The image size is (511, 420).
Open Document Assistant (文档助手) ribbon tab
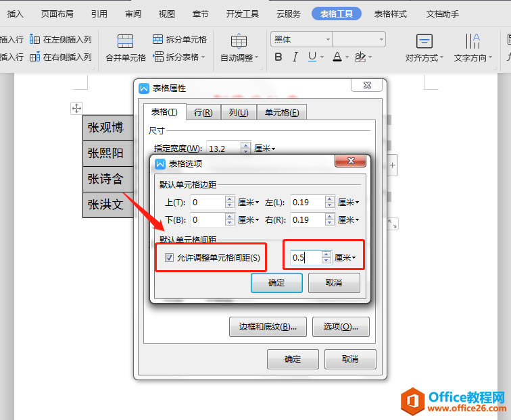click(x=442, y=14)
